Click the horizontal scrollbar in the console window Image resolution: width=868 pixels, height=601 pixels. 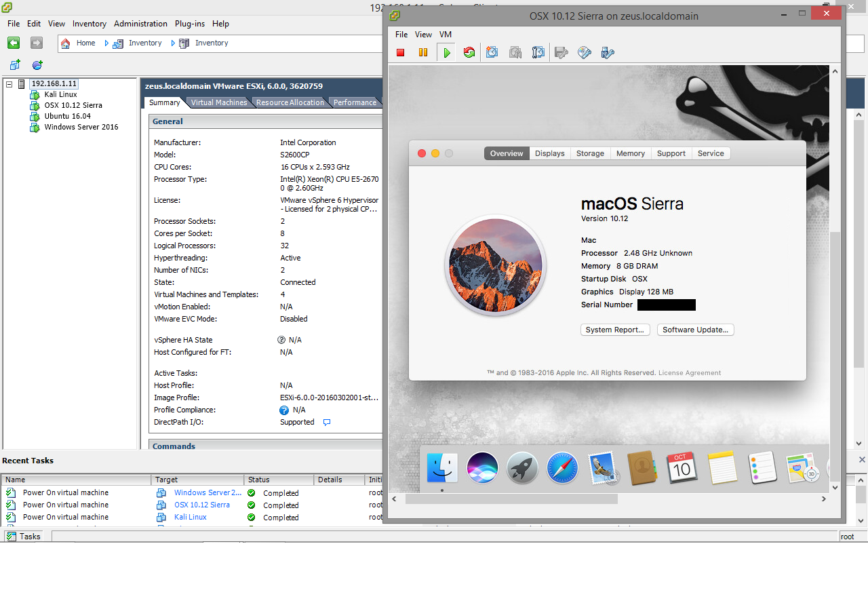point(511,499)
